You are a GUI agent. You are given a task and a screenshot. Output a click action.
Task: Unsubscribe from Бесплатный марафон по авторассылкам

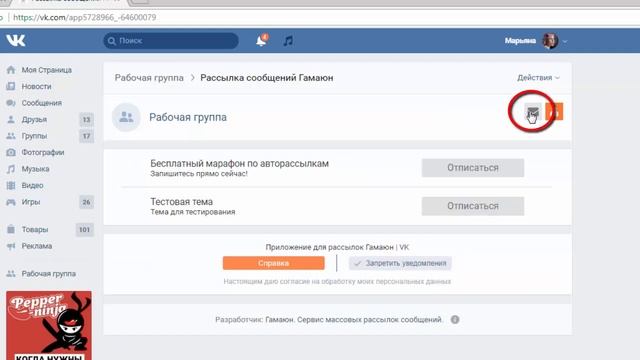coord(473,168)
